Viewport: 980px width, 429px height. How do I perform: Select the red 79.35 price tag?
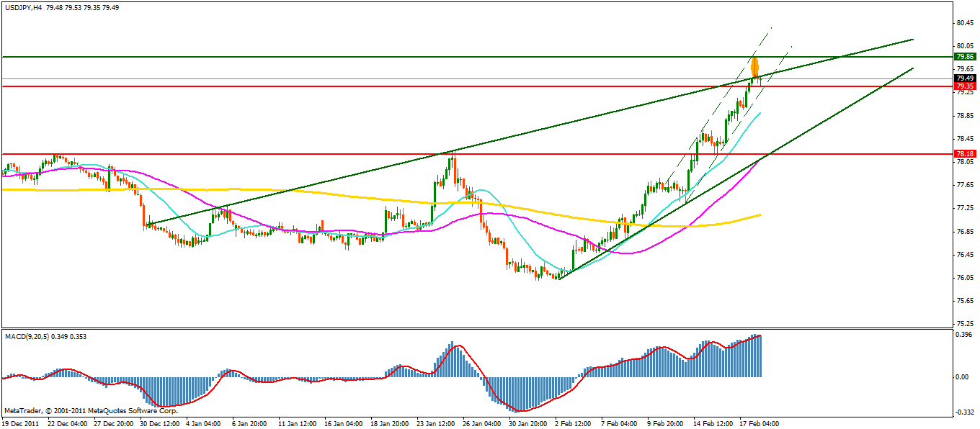click(x=964, y=86)
